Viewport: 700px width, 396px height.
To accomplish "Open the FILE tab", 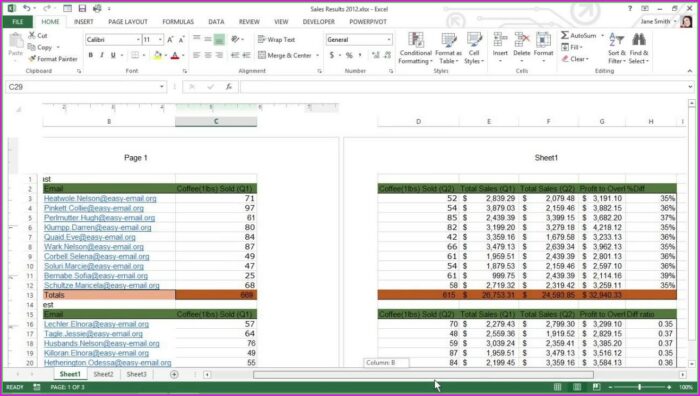I will point(18,21).
